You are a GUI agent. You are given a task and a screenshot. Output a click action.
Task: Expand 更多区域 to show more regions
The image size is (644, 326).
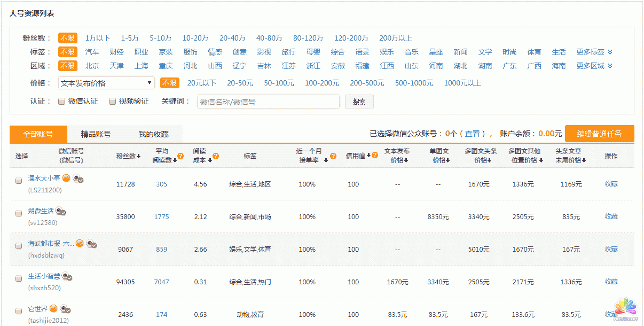click(x=590, y=66)
